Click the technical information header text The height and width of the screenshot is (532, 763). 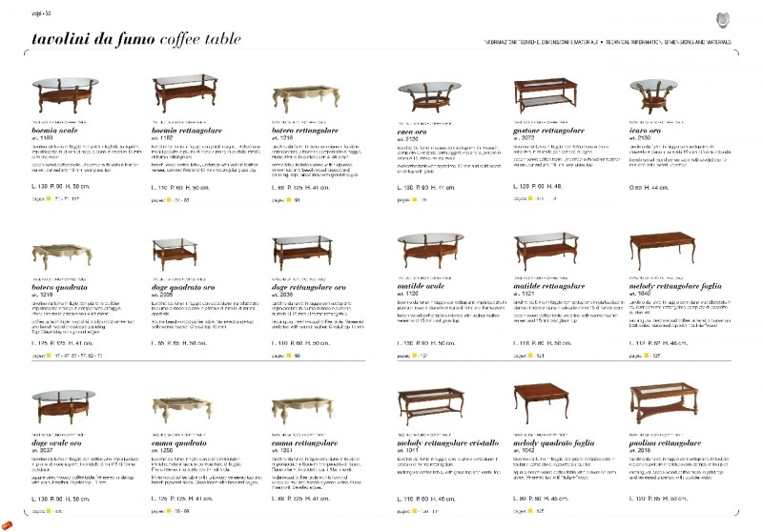tap(608, 42)
